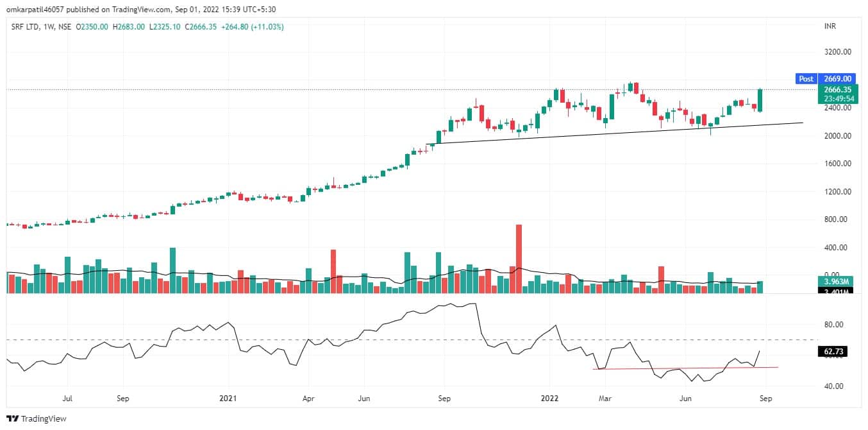This screenshot has height=430, width=868.
Task: Click the dashed horizontal line in RSI pane
Action: pos(385,340)
